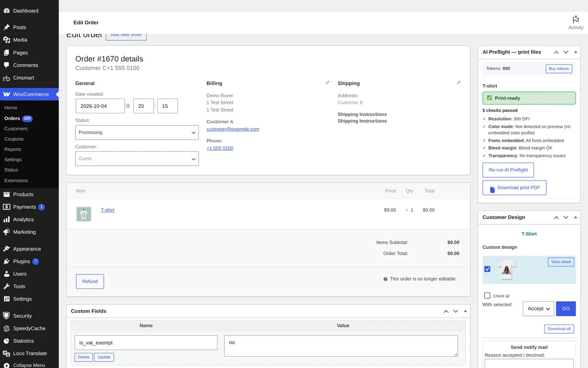The height and width of the screenshot is (368, 588).
Task: Open the Accept action dropdown
Action: (x=539, y=309)
